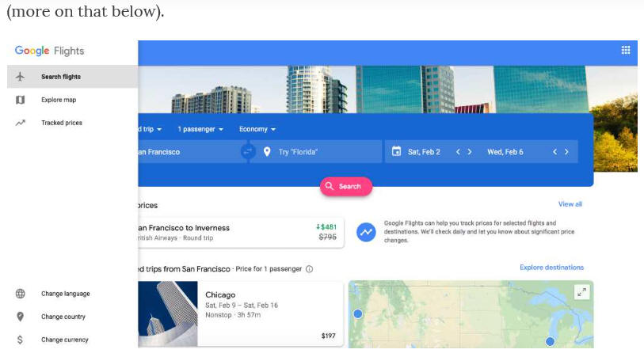The height and width of the screenshot is (357, 644).
Task: Click the Sat, Feb 2 departure date
Action: (x=424, y=152)
